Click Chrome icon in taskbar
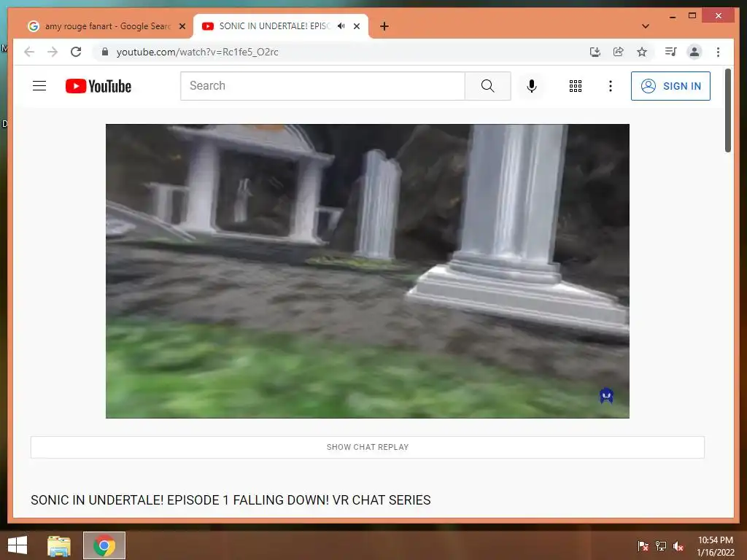The width and height of the screenshot is (747, 560). [x=104, y=545]
